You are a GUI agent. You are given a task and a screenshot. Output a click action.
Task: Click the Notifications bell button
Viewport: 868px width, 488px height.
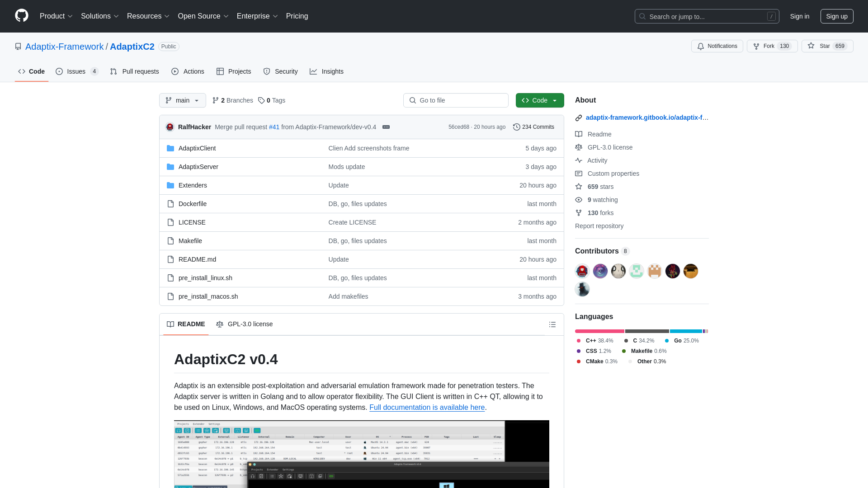tap(717, 46)
